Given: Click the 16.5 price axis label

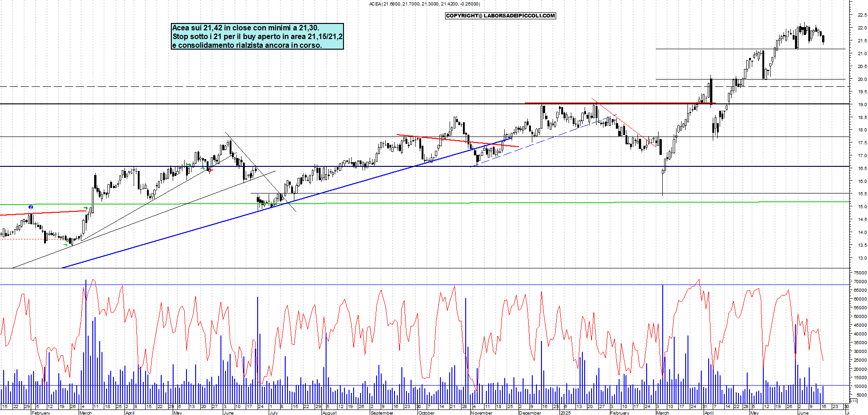Looking at the screenshot, I should [862, 169].
